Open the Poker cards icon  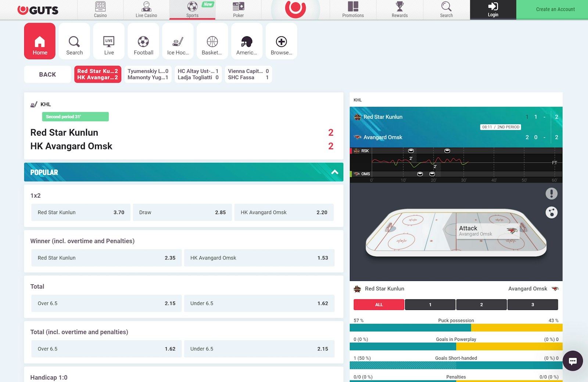(238, 7)
